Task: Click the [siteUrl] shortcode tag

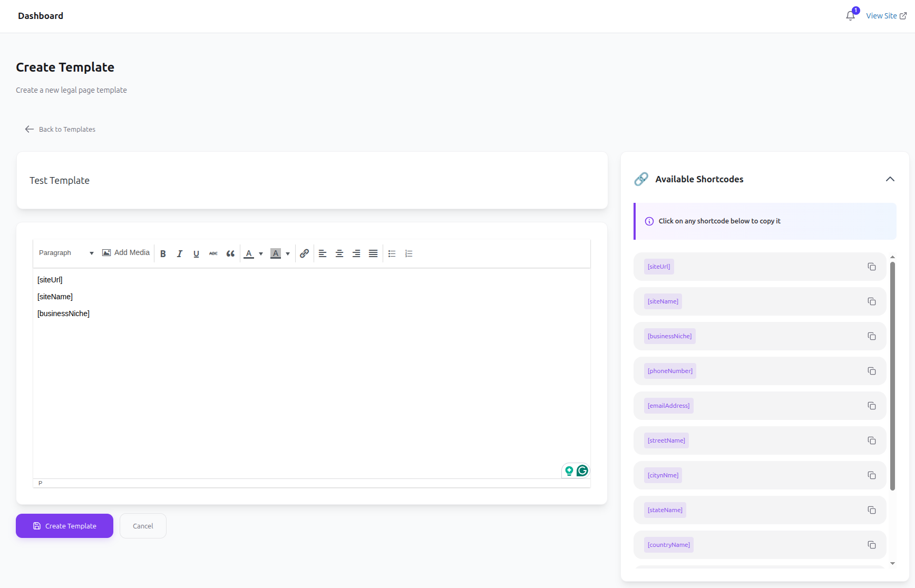Action: pos(659,267)
